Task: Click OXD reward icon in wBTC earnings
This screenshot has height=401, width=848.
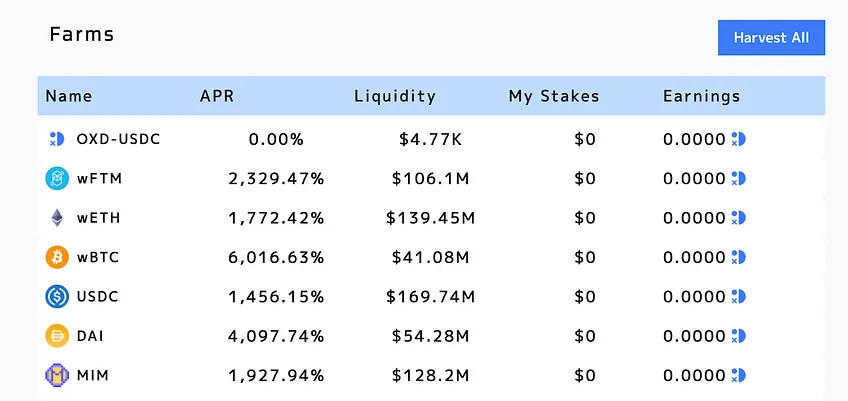Action: pyautogui.click(x=738, y=257)
